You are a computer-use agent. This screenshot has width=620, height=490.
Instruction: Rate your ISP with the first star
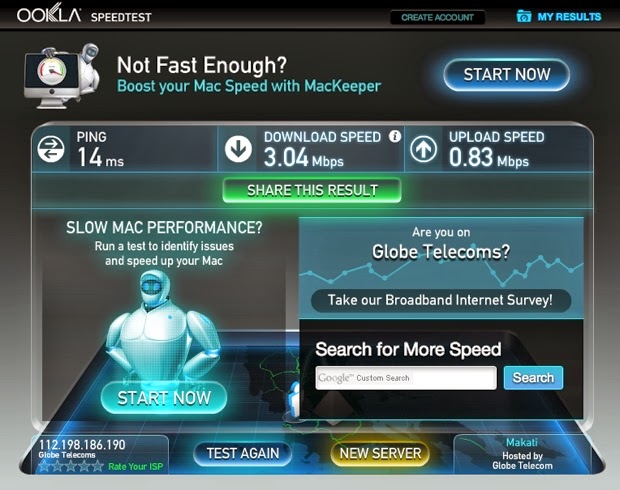[x=44, y=466]
